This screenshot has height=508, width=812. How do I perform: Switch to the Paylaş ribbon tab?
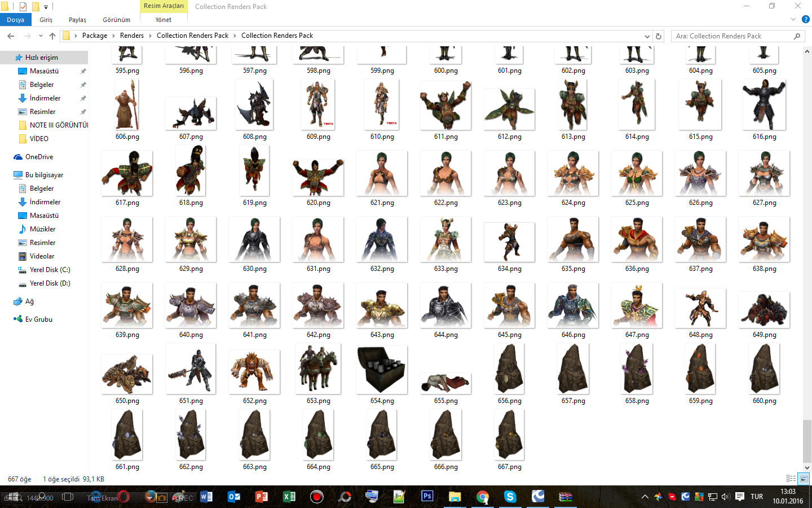tap(78, 20)
